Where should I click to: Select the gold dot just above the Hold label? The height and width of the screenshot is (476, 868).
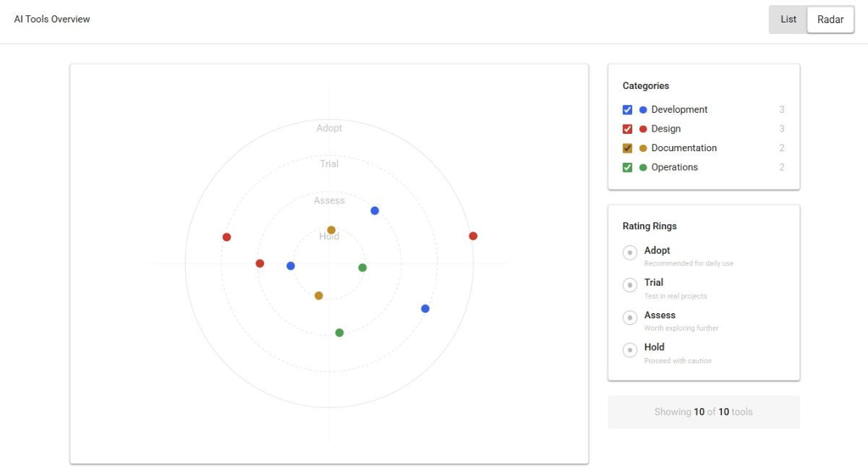coord(331,230)
